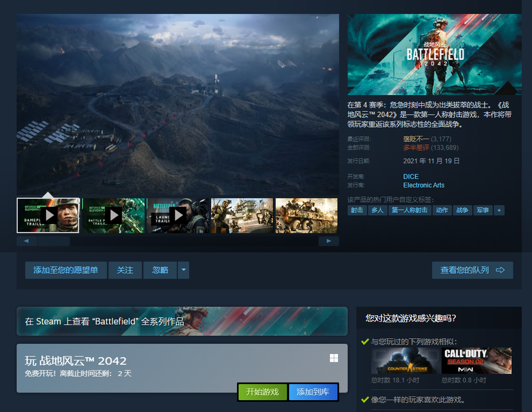Click the green '开始游戏' button

262,392
